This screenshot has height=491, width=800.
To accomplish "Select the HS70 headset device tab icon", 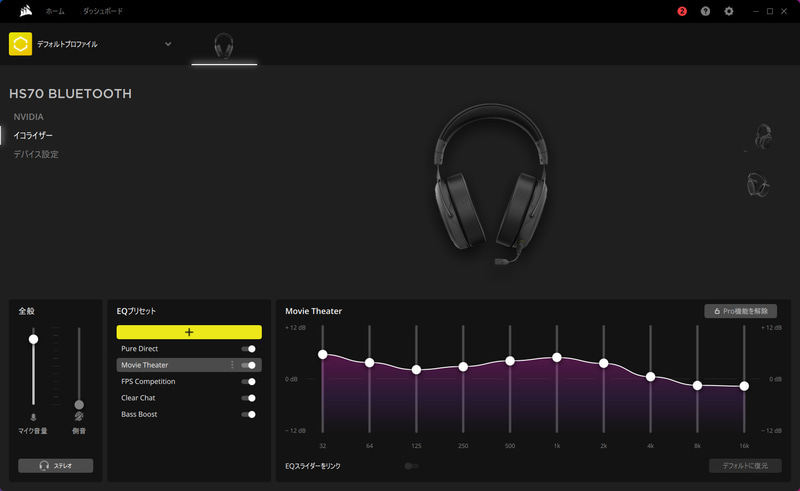I will pyautogui.click(x=224, y=46).
